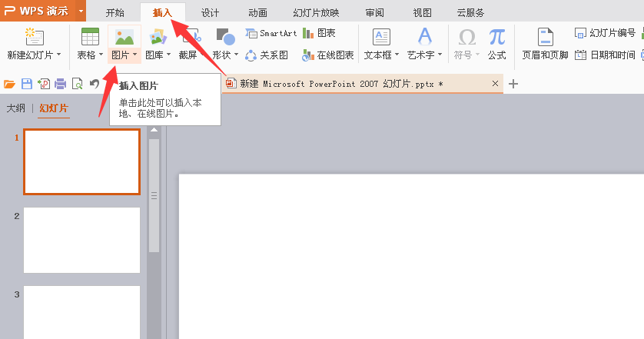644x339 pixels.
Task: Insert a 公式 formula with pi icon
Action: [x=497, y=43]
